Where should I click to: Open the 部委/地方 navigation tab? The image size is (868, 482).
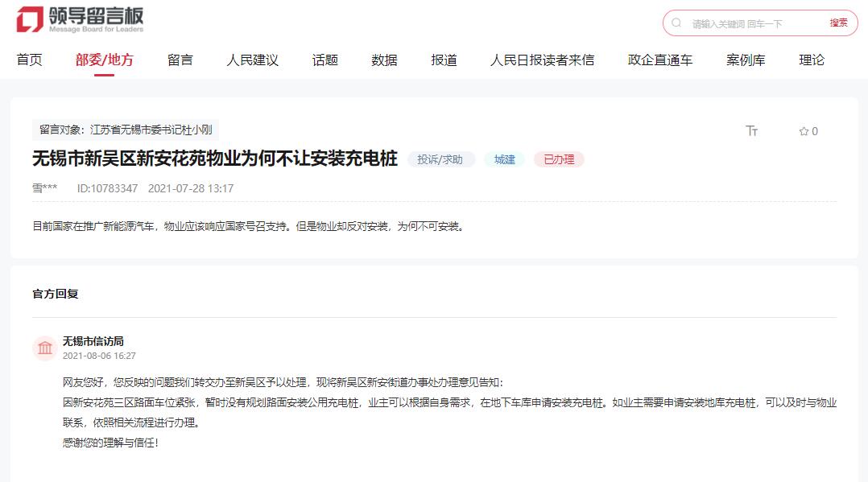click(105, 60)
